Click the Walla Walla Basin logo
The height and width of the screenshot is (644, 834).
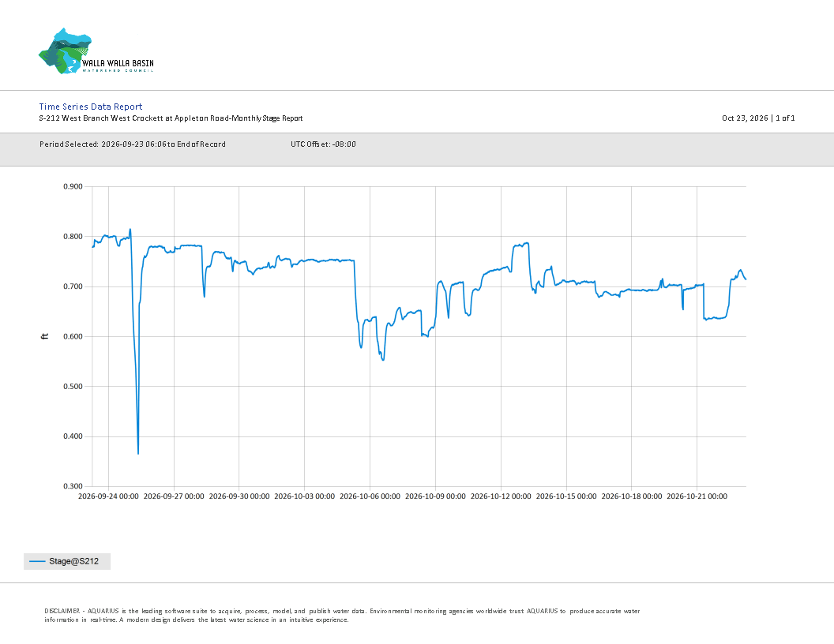click(x=96, y=51)
